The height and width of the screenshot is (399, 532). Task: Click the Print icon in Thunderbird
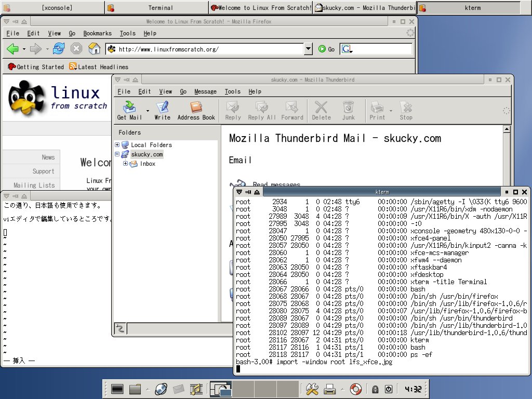(x=377, y=111)
